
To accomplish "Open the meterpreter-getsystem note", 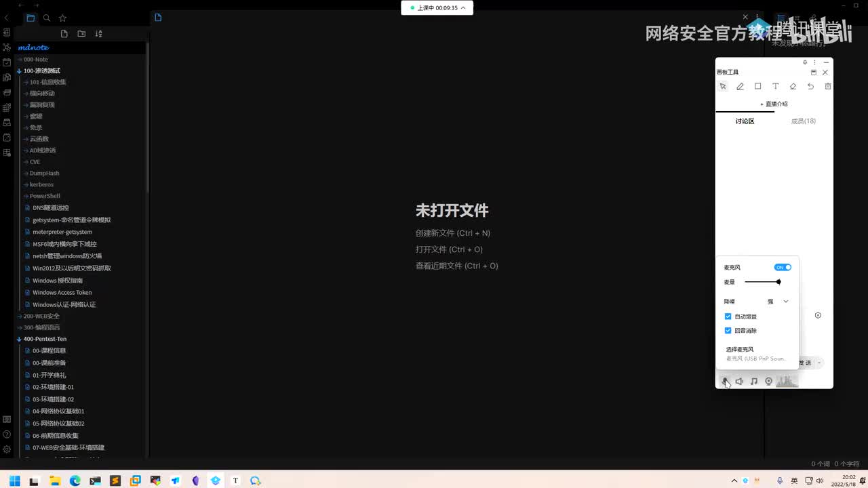I will 62,232.
